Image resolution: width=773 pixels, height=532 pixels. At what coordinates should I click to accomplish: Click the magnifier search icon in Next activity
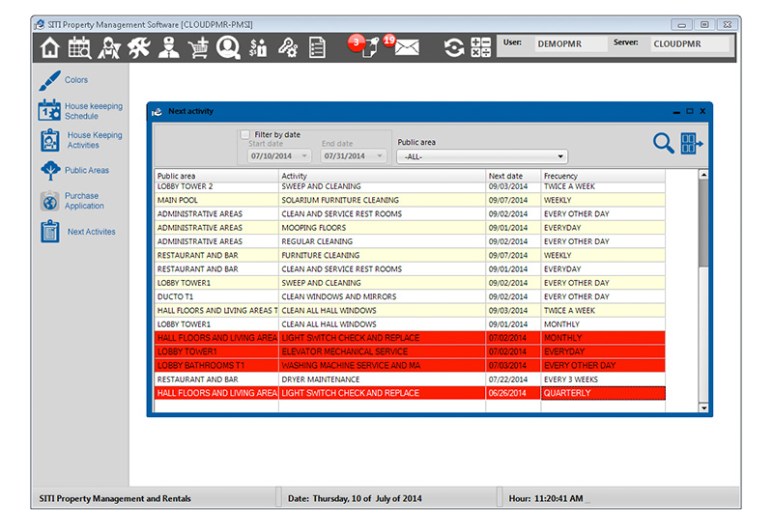pyautogui.click(x=663, y=144)
